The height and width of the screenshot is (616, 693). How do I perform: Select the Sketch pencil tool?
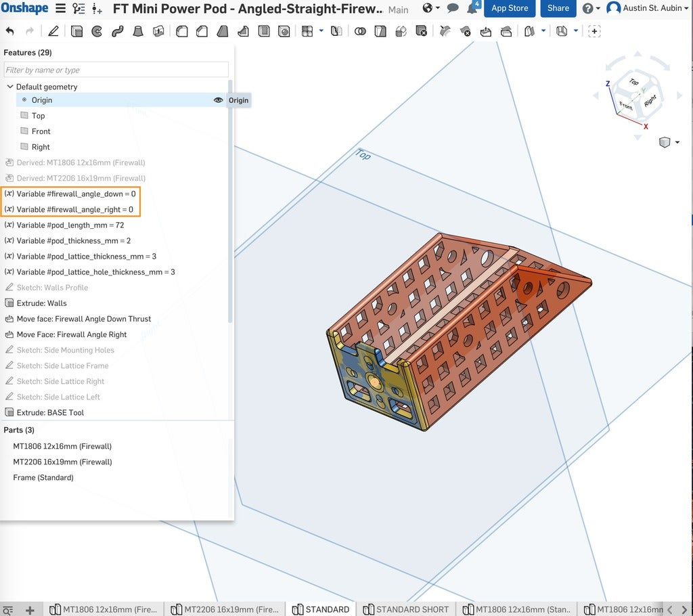coord(53,31)
